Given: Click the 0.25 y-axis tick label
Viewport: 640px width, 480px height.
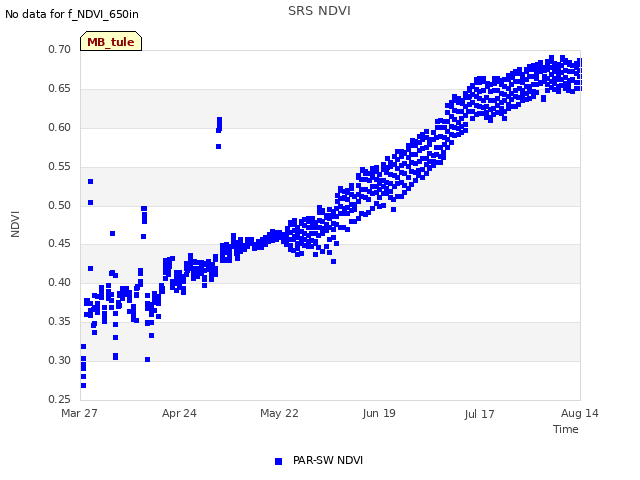Looking at the screenshot, I should (60, 399).
